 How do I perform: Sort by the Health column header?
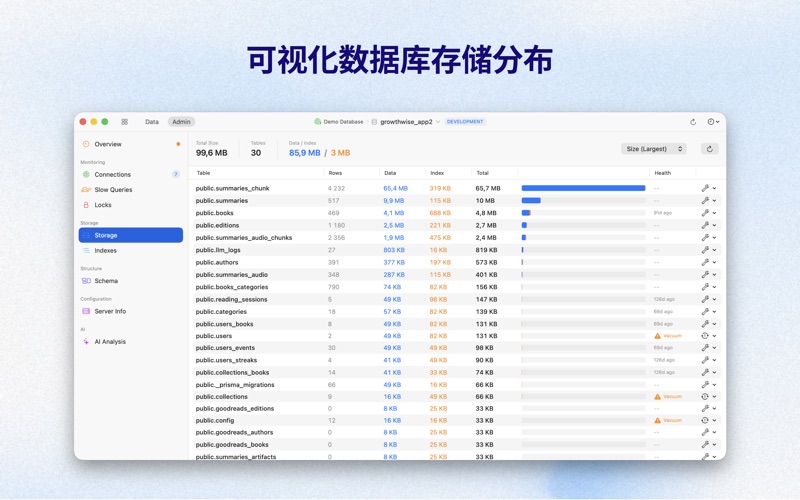click(663, 173)
